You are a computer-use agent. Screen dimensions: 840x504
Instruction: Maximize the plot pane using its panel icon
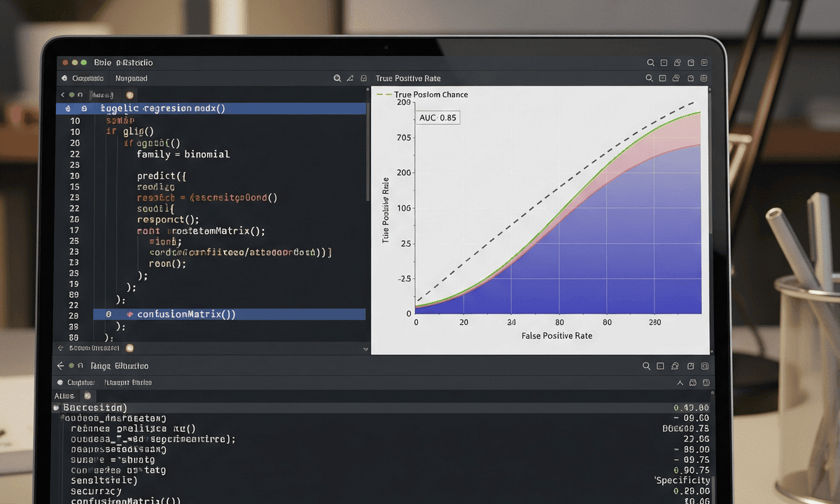click(x=664, y=78)
